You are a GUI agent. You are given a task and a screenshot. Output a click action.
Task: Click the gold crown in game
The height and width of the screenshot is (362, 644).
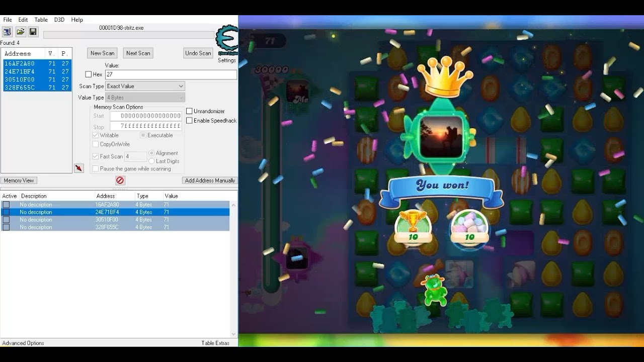445,76
